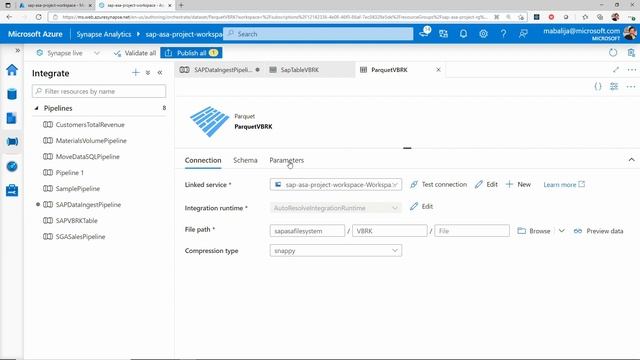
Task: Open the Browse dropdown arrow
Action: (562, 231)
